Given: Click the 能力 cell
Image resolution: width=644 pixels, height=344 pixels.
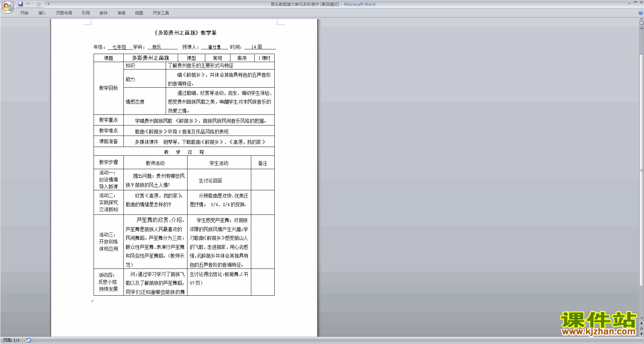Looking at the screenshot, I should (145, 79).
